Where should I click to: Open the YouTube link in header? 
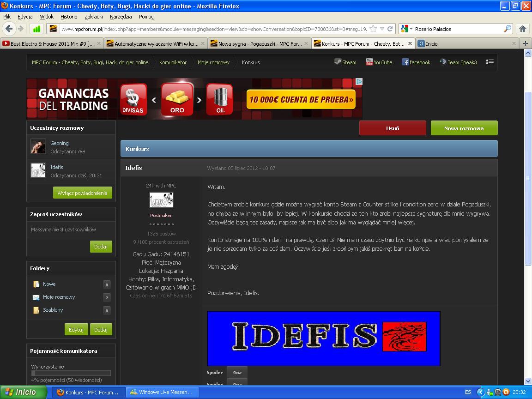click(379, 62)
